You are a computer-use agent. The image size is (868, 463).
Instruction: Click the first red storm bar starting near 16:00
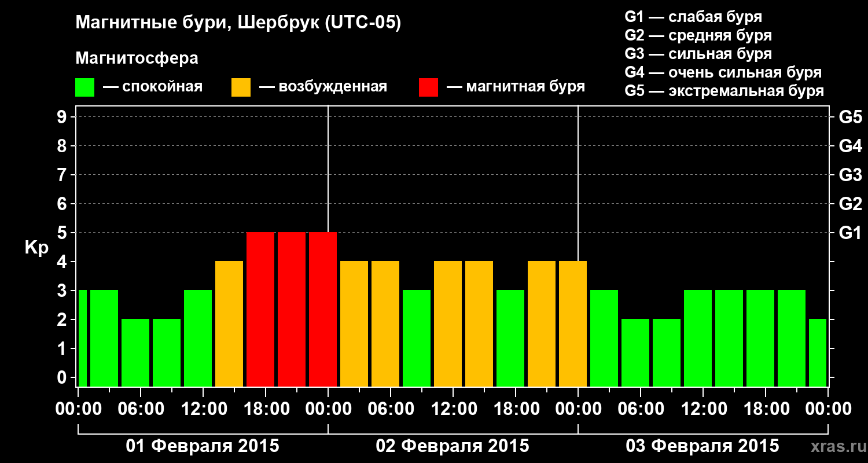click(x=260, y=309)
